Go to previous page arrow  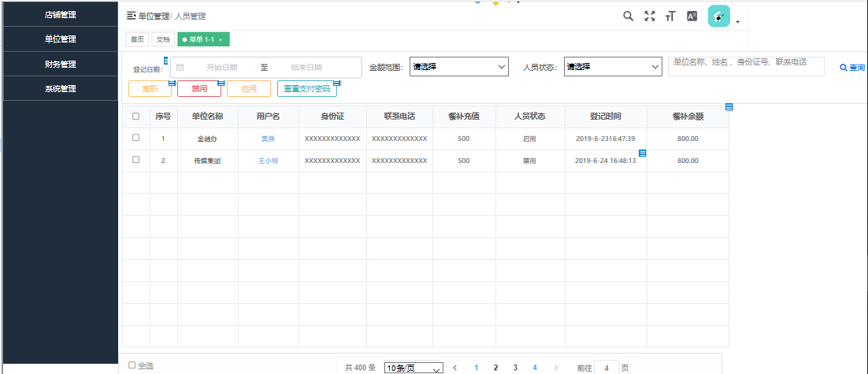coord(455,368)
